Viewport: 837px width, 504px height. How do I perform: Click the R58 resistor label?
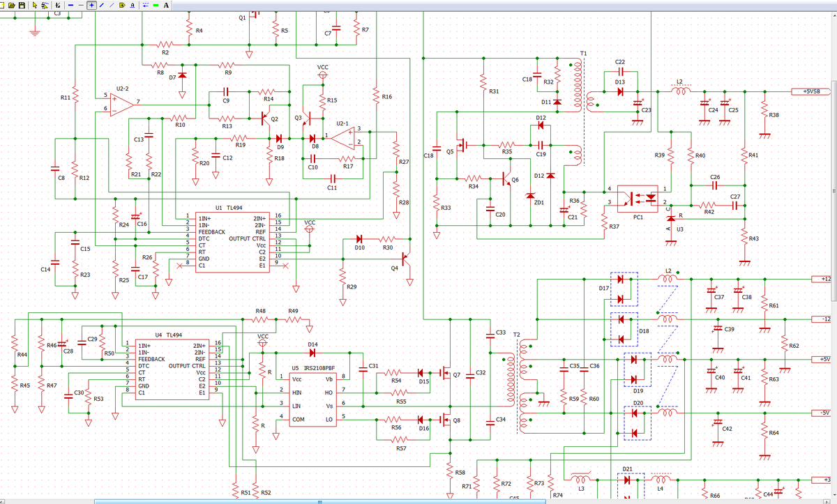460,473
